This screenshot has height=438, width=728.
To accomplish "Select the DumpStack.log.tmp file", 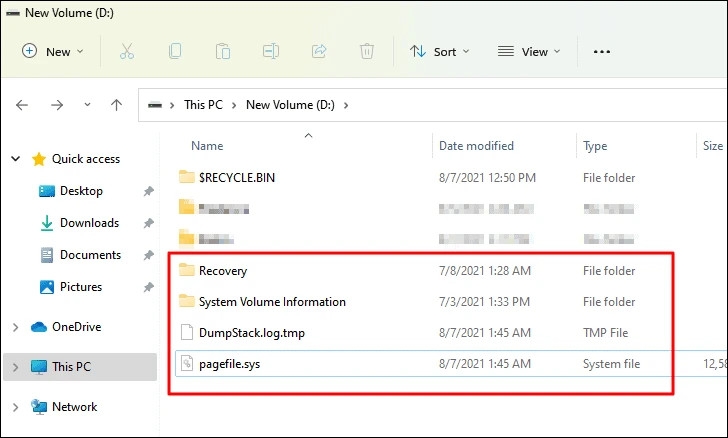I will click(x=252, y=333).
